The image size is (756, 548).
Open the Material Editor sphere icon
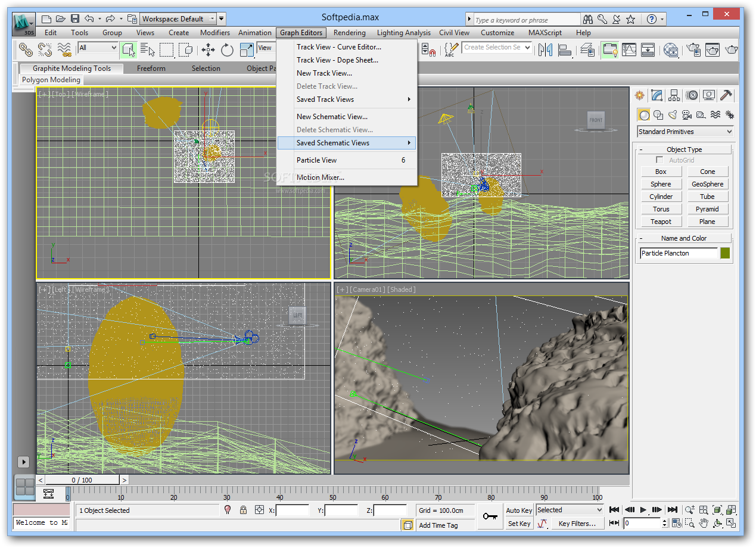click(x=671, y=49)
